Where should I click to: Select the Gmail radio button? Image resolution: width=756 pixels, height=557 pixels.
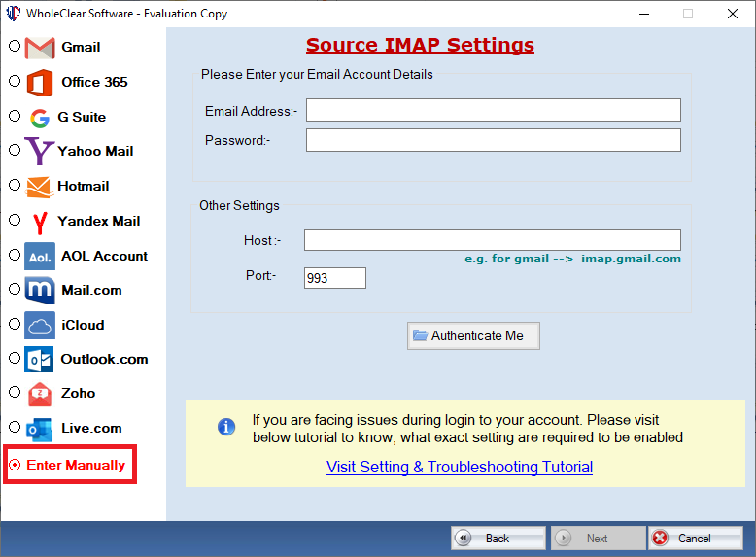pos(15,46)
